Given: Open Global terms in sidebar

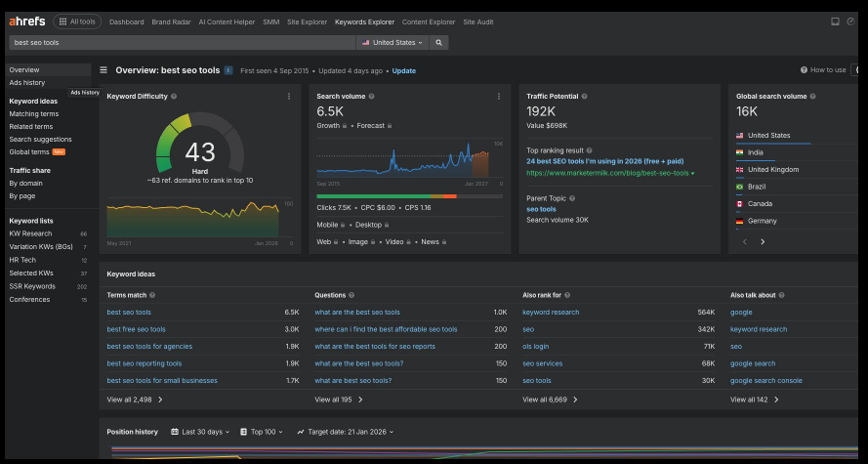Looking at the screenshot, I should (x=29, y=151).
